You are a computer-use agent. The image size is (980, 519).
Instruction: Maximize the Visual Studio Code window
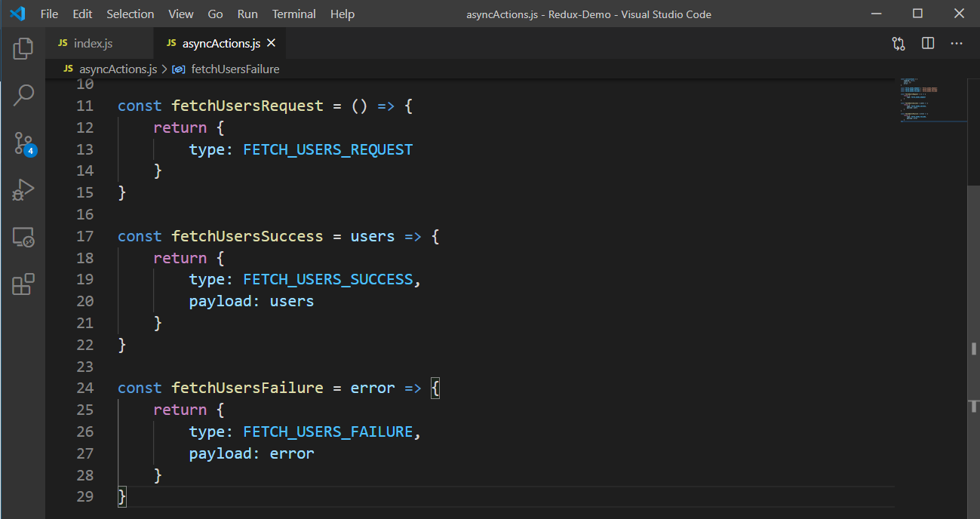pos(917,14)
